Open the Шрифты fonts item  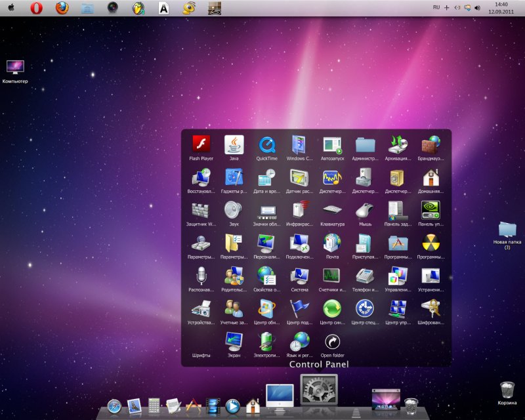[201, 355]
